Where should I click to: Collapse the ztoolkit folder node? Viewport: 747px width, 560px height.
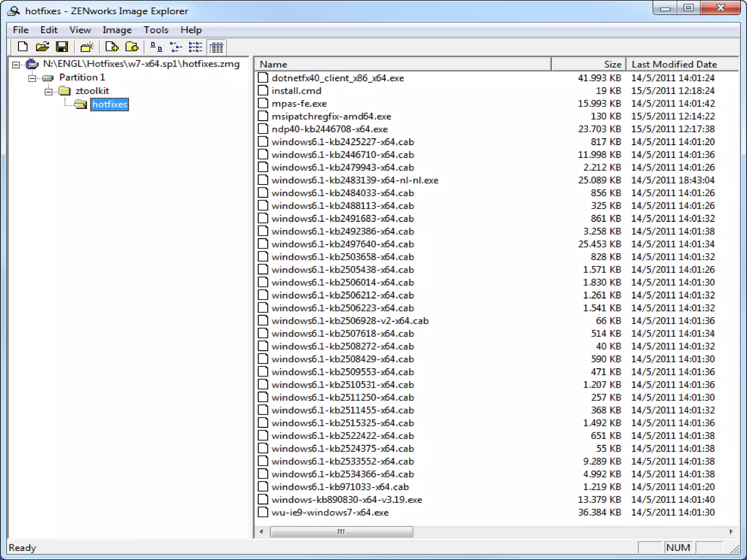49,92
